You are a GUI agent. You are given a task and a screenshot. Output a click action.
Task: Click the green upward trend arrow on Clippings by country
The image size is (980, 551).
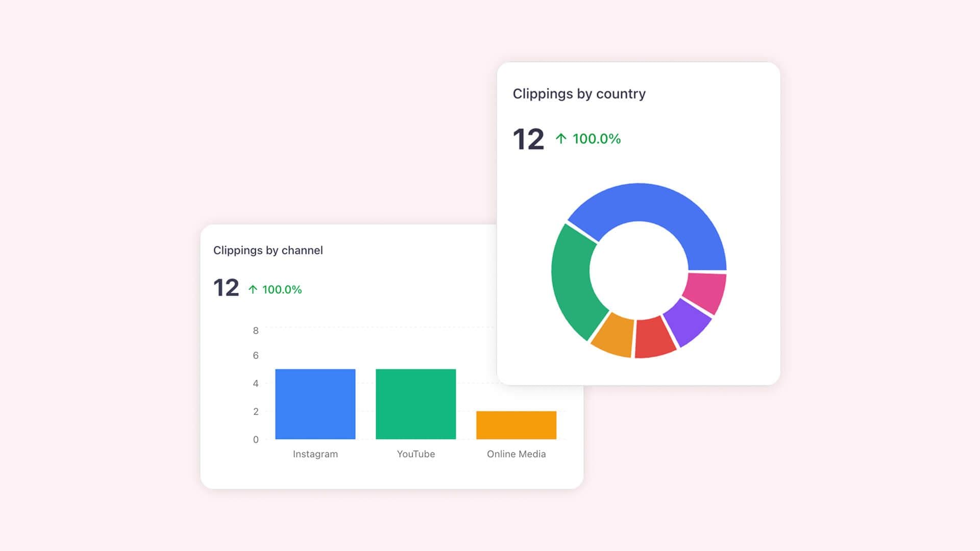coord(561,138)
